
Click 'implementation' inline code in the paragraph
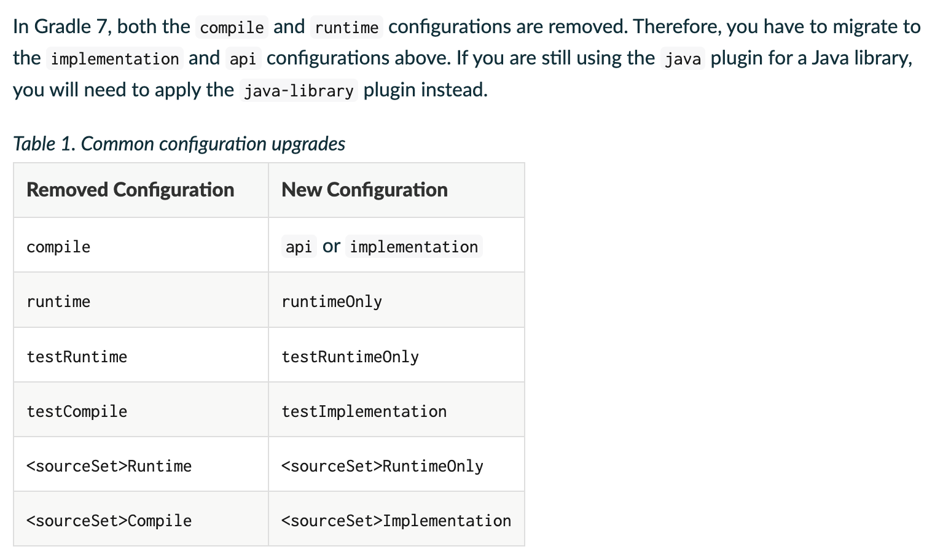coord(115,59)
